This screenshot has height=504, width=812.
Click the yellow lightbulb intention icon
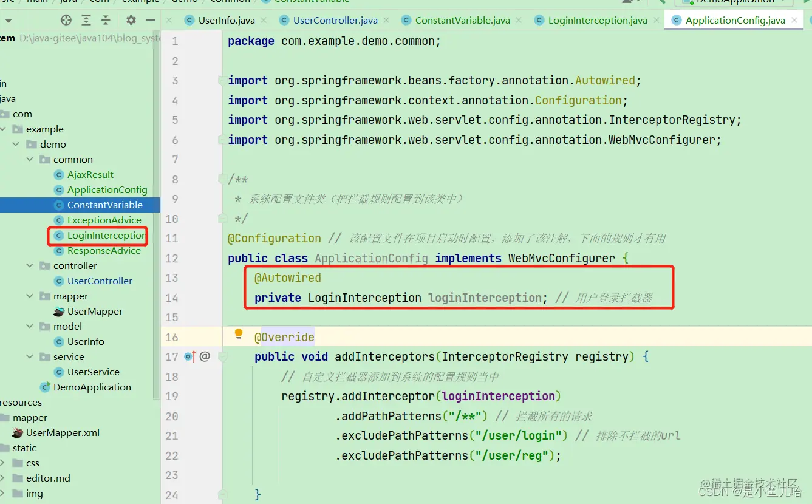pyautogui.click(x=239, y=334)
